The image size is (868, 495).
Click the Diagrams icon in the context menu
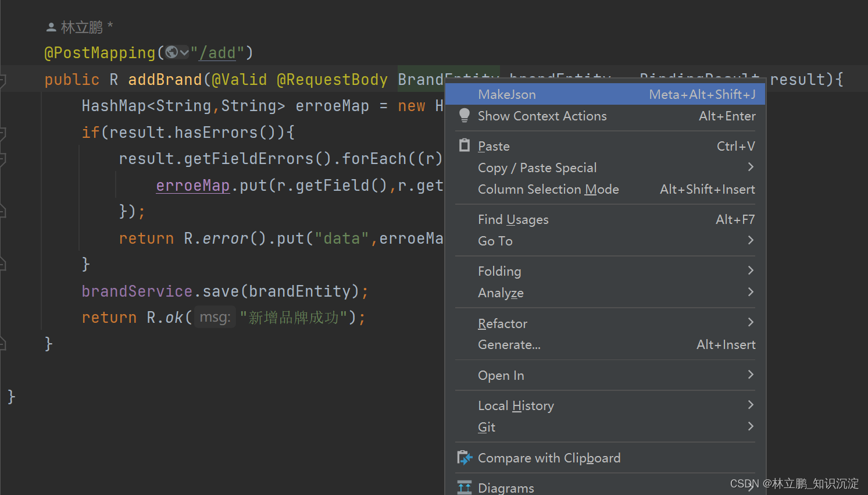(465, 487)
